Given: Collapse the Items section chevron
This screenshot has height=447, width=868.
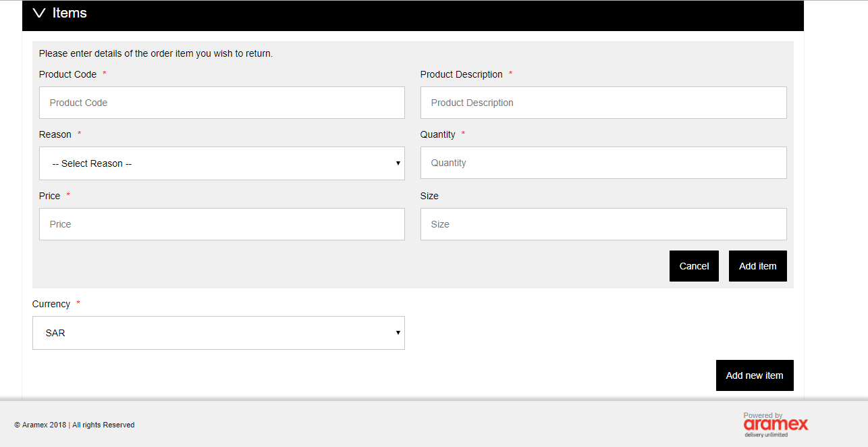Looking at the screenshot, I should [39, 14].
